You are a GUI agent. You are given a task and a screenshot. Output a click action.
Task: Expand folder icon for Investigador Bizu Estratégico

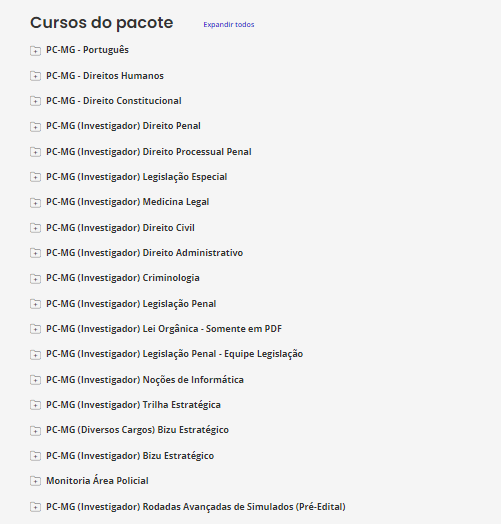pos(35,456)
